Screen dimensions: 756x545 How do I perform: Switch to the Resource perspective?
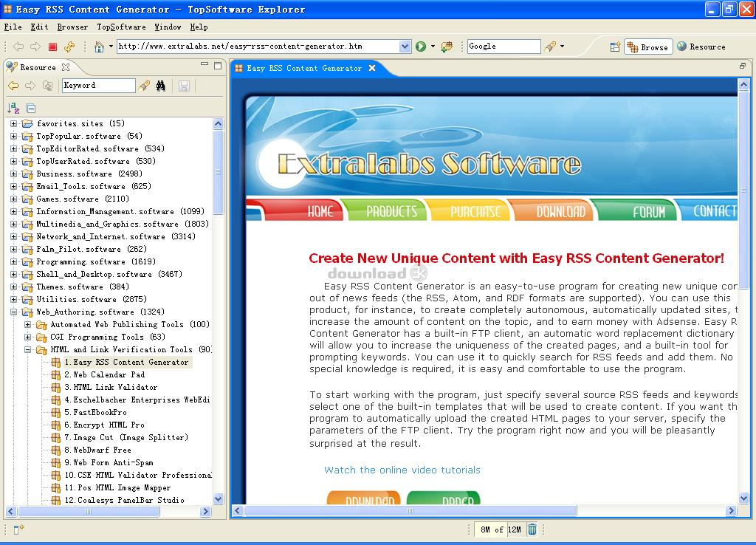coord(701,47)
